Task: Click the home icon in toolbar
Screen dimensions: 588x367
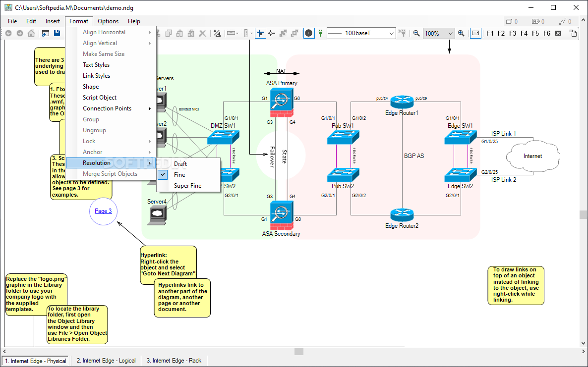Action: (32, 33)
